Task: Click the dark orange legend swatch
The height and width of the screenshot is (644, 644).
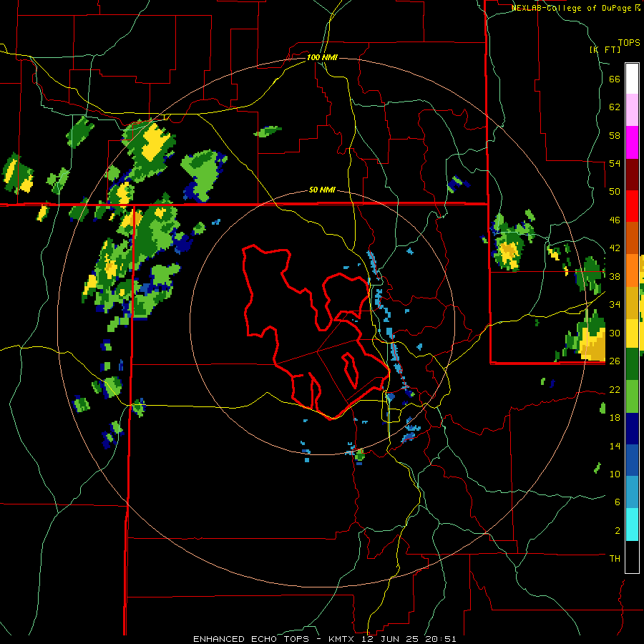Action: [632, 238]
